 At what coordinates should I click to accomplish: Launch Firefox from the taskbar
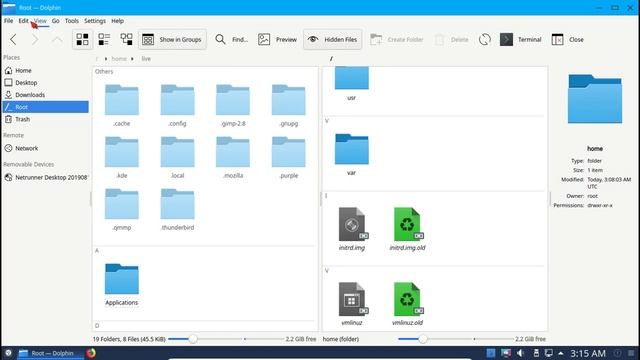pyautogui.click(x=91, y=353)
